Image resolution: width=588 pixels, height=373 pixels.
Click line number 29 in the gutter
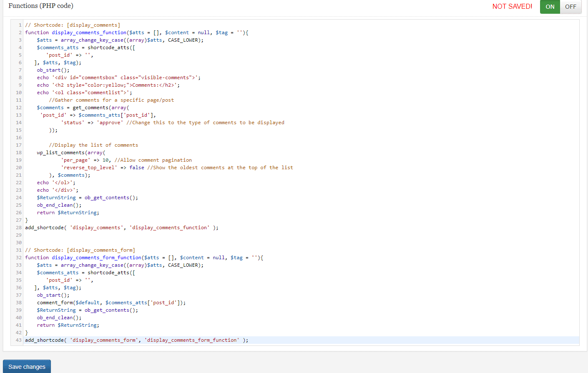click(19, 235)
